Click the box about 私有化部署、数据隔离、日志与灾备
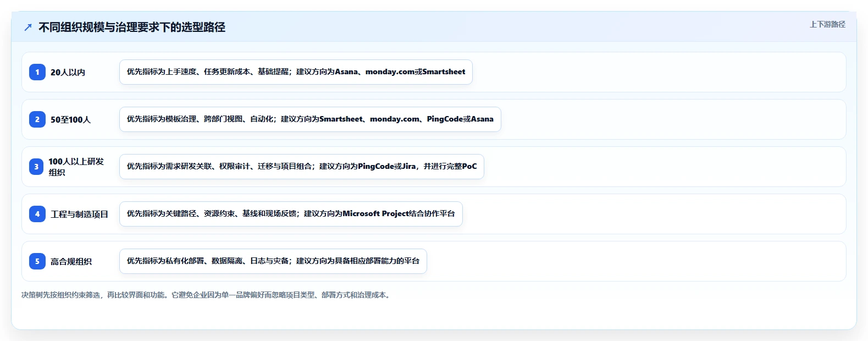Viewport: 868px width, 341px height. (x=273, y=261)
